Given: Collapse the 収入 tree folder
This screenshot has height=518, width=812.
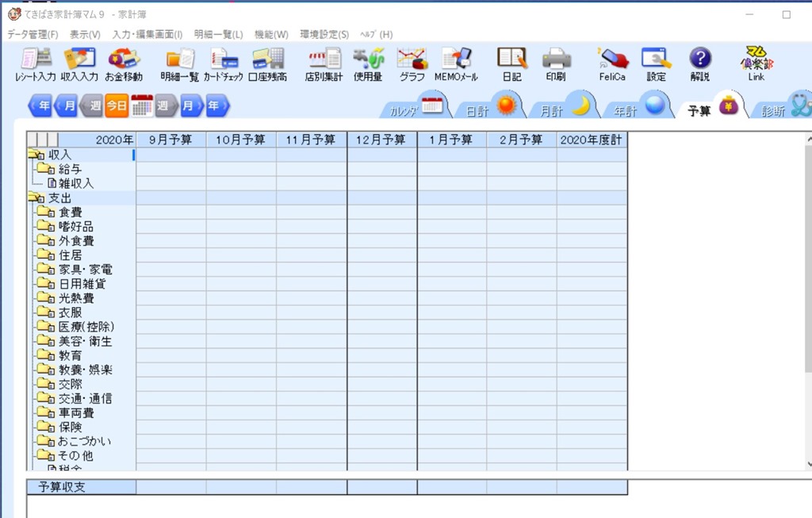Looking at the screenshot, I should (35, 155).
